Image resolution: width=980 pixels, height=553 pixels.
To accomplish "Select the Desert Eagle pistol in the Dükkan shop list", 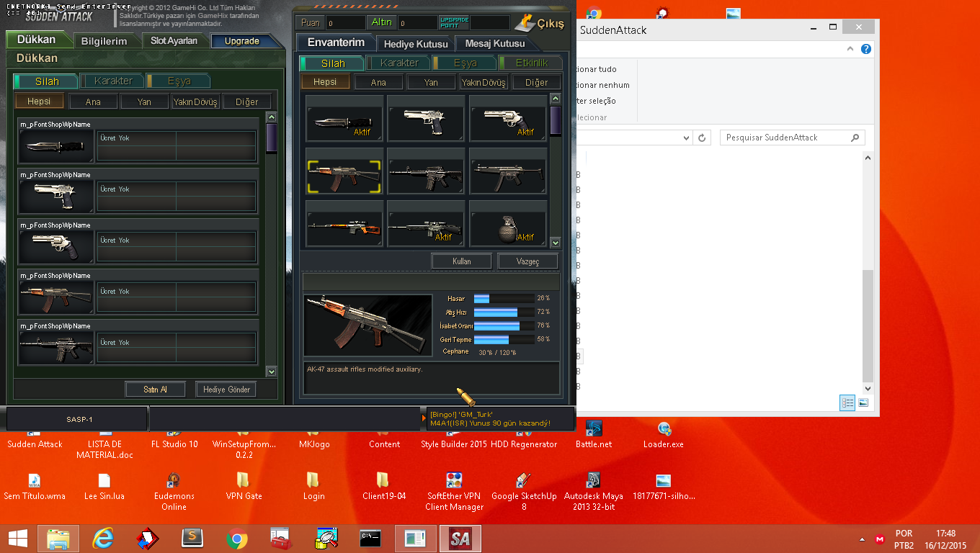I will [56, 197].
